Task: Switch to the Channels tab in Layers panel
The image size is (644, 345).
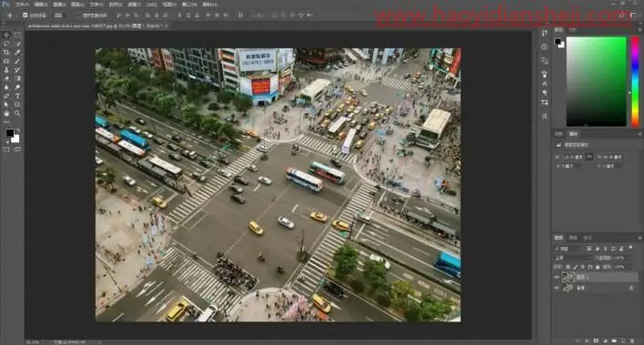Action: (574, 237)
